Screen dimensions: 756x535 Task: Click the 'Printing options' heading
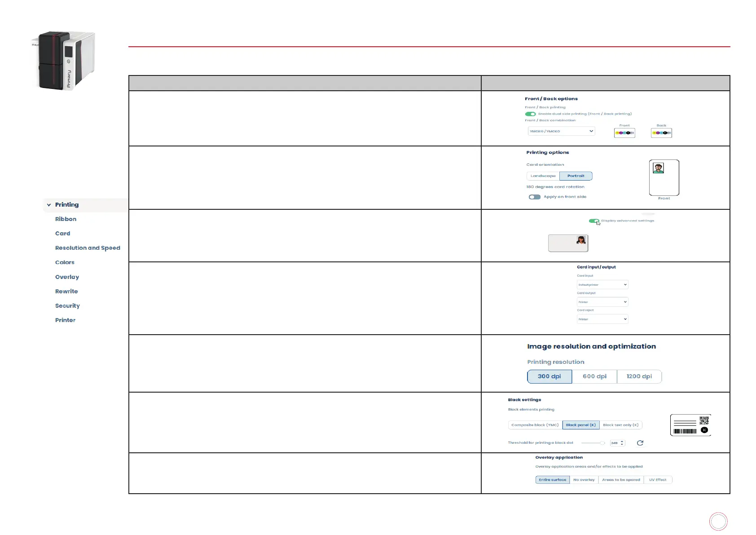[548, 153]
